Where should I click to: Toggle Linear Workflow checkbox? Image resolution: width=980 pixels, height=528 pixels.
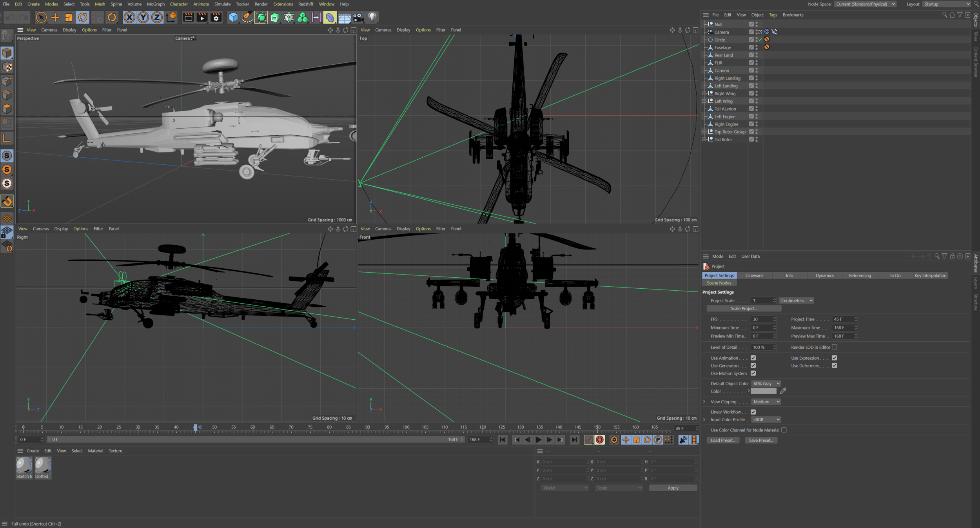tap(753, 412)
